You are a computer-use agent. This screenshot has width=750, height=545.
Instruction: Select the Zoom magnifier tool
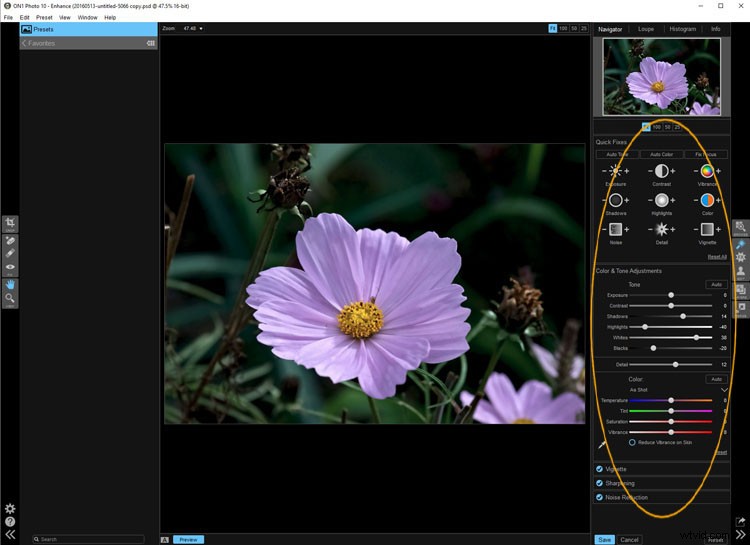click(x=10, y=299)
